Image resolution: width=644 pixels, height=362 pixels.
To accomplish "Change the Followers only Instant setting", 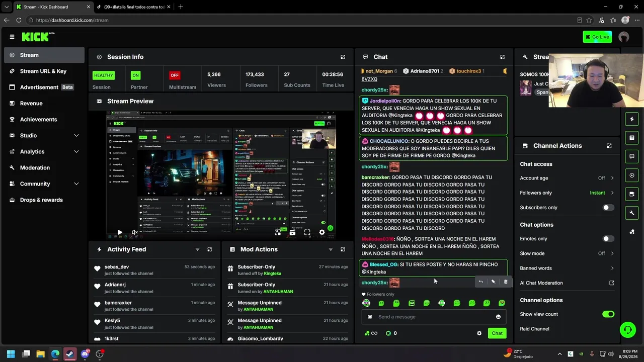I will 567,193.
